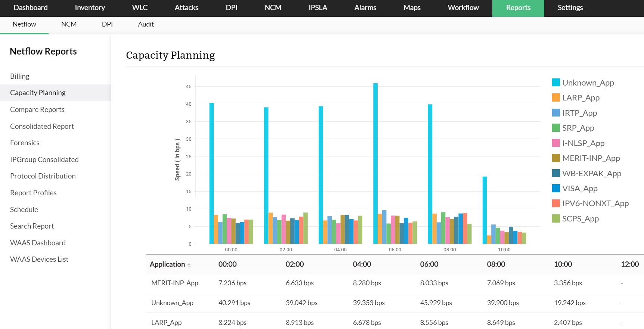Toggle LARP_App series via legend swatch
The height and width of the screenshot is (329, 644).
pyautogui.click(x=556, y=98)
